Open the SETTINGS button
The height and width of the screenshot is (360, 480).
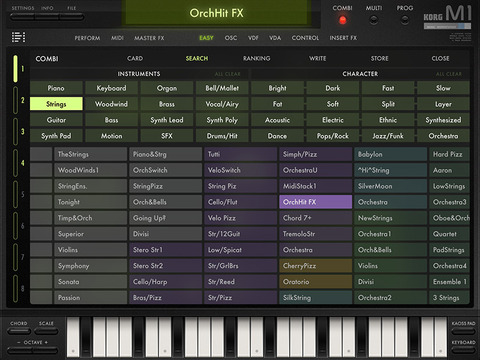[x=23, y=16]
